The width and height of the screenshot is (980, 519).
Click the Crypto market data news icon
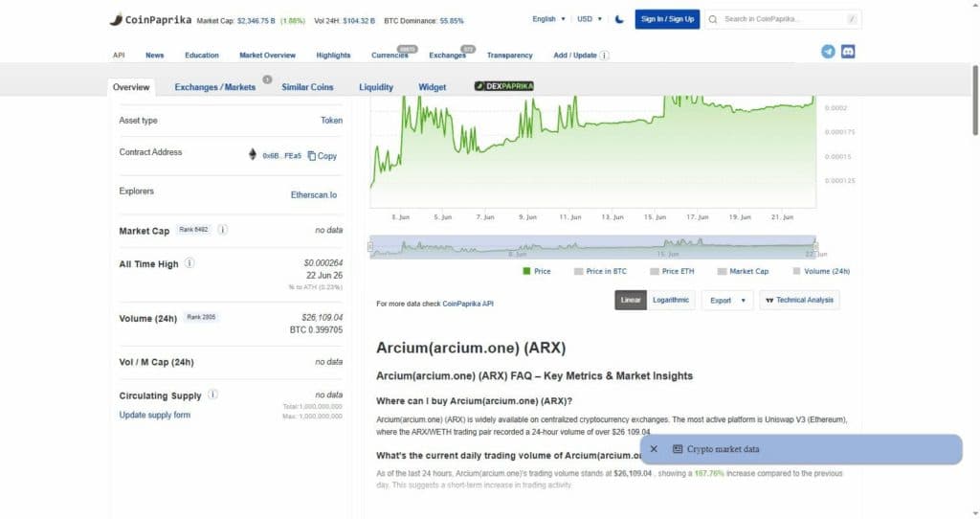[x=678, y=449]
